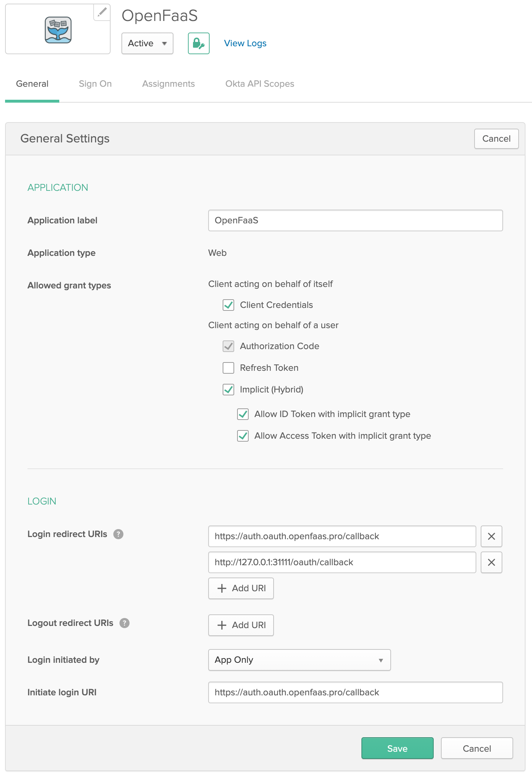Click help icon beside Login redirect URIs
532x777 pixels.
118,534
